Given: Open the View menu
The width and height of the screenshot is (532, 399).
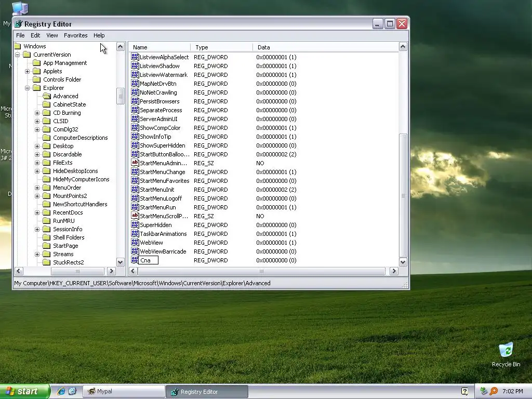Looking at the screenshot, I should [52, 35].
